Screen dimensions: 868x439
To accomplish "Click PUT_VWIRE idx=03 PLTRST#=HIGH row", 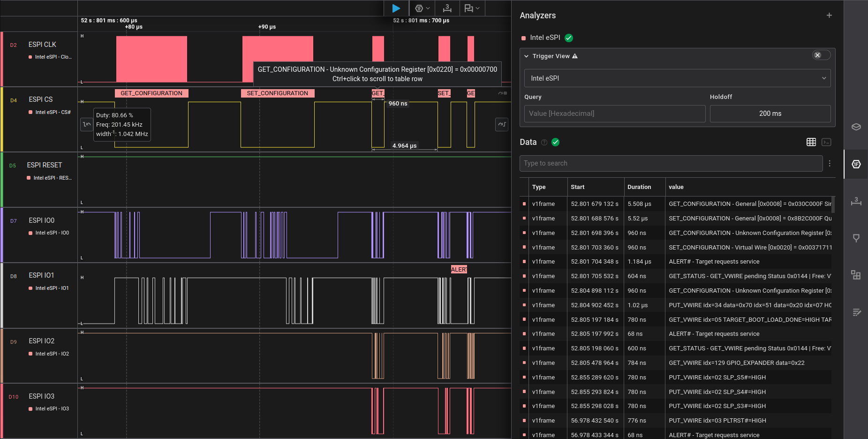I will 676,421.
